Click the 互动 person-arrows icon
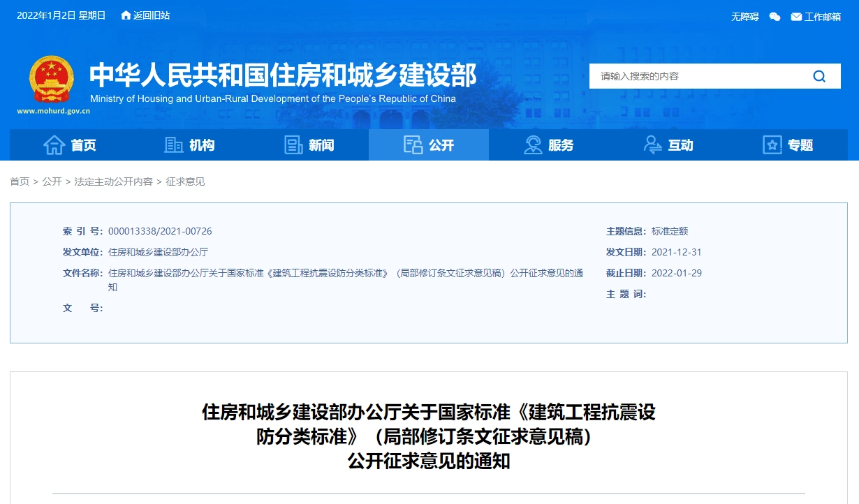 [x=653, y=144]
